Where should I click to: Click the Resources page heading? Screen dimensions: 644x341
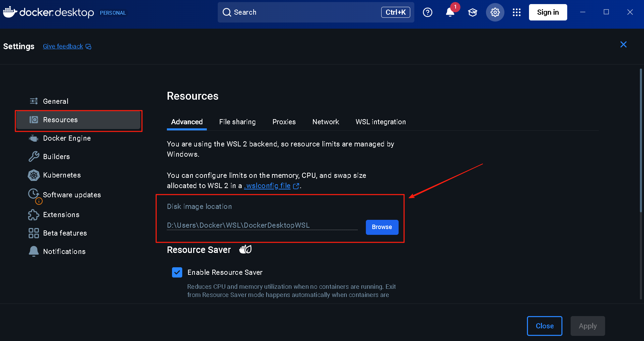[192, 96]
